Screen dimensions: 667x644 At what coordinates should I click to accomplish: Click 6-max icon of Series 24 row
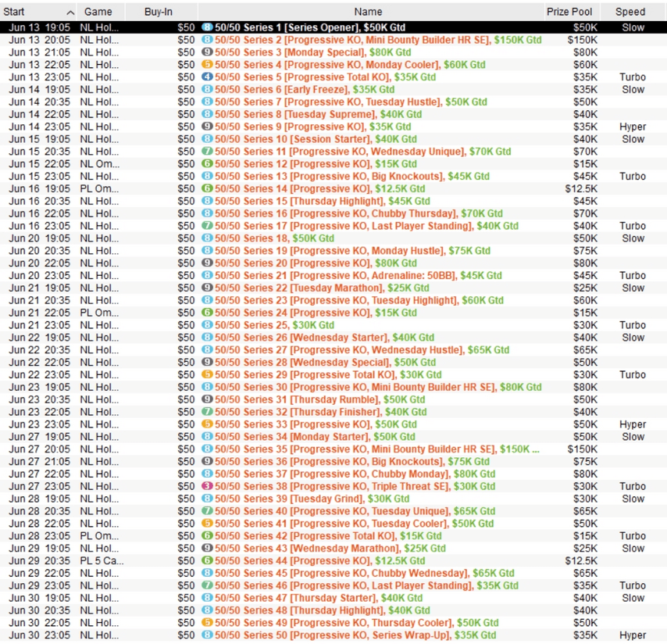[x=207, y=313]
